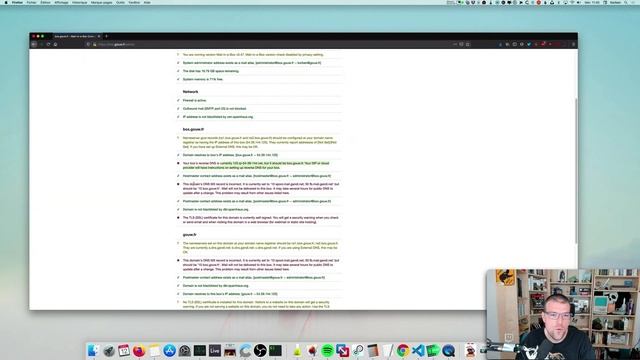Click the Apple menu icon
Screen dimensions: 640x360
point(6,2)
